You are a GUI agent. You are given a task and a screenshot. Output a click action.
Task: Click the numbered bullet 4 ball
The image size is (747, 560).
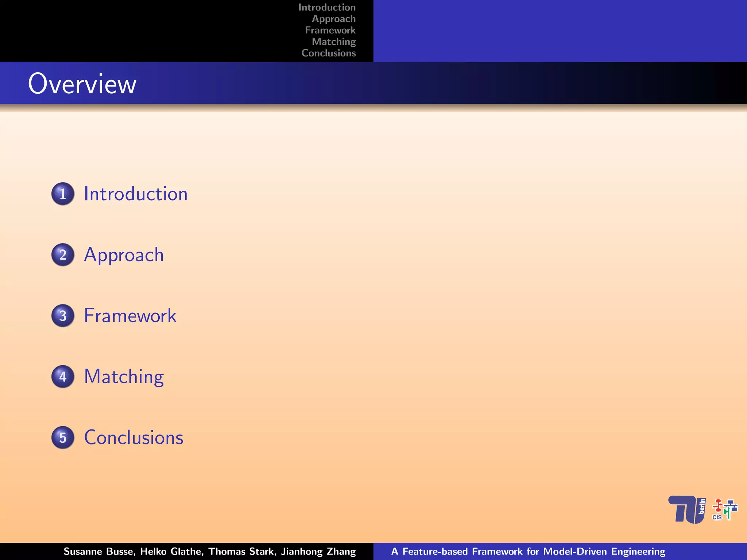(x=63, y=376)
